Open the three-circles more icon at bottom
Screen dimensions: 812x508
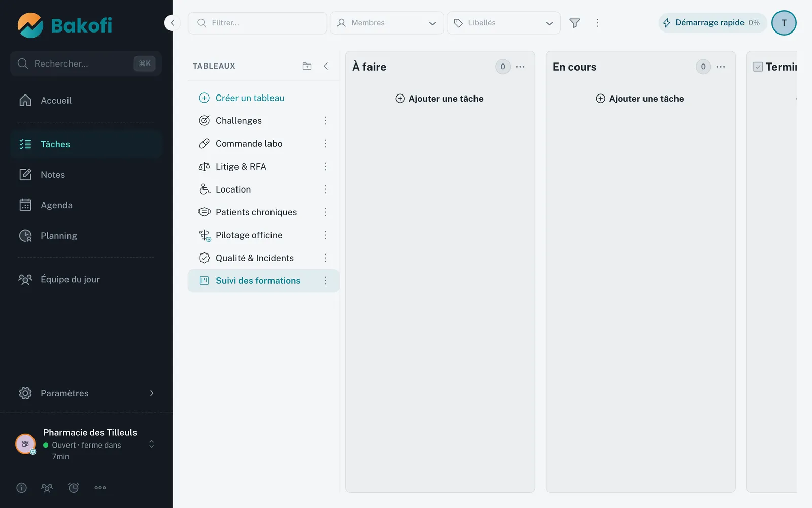pos(100,488)
